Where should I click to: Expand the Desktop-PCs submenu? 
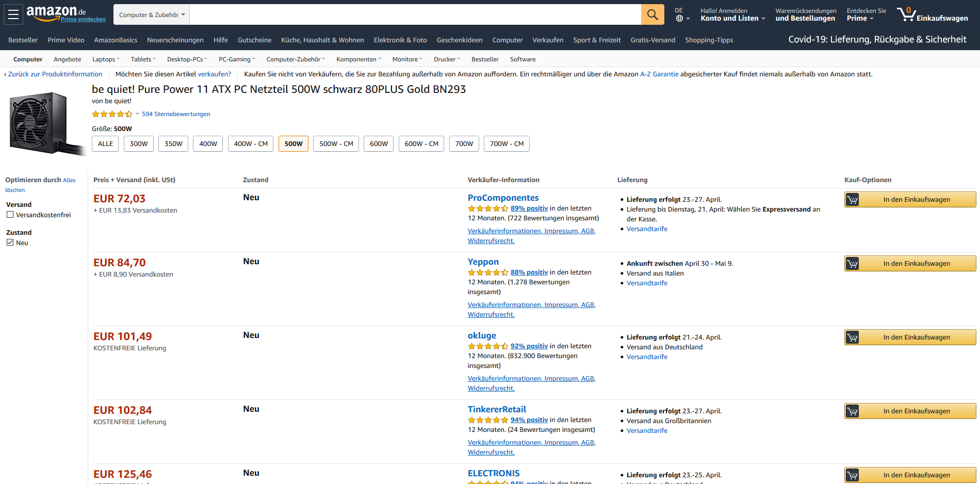click(187, 59)
